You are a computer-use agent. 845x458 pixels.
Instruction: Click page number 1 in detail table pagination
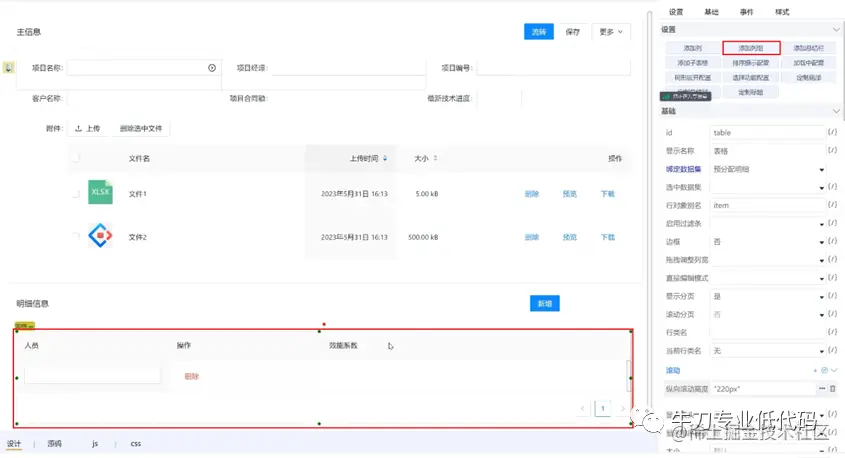602,408
